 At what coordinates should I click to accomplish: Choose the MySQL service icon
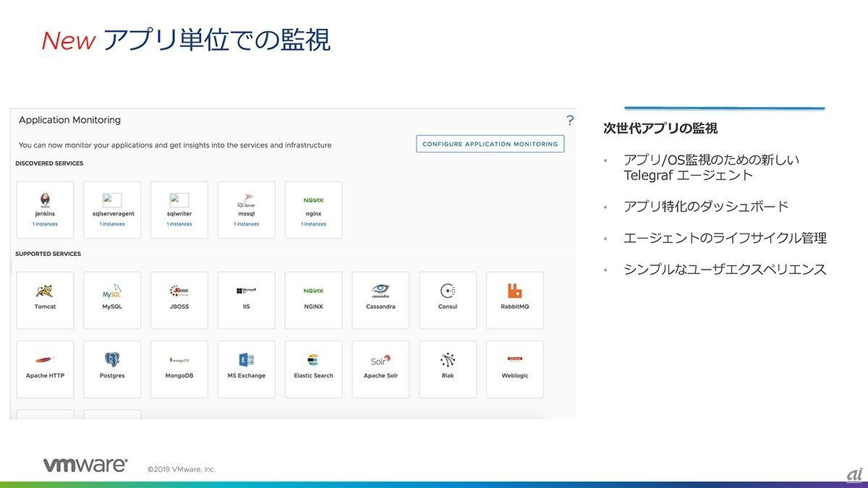click(x=112, y=291)
